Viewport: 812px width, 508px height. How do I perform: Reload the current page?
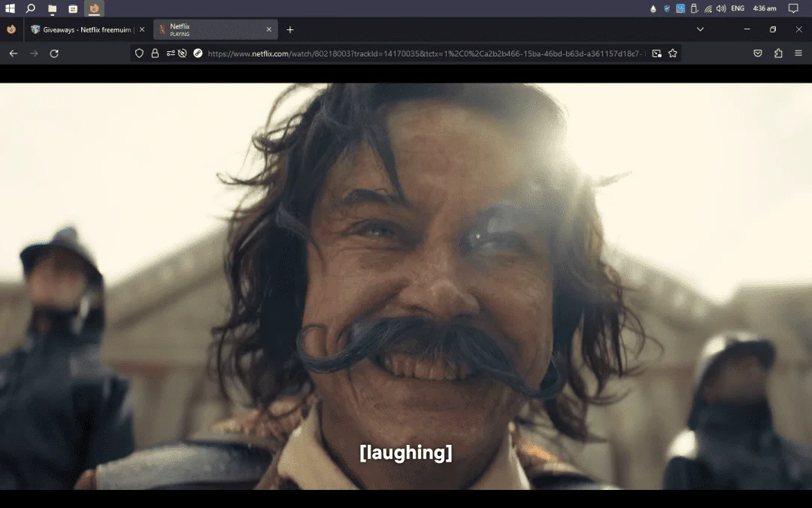click(54, 53)
